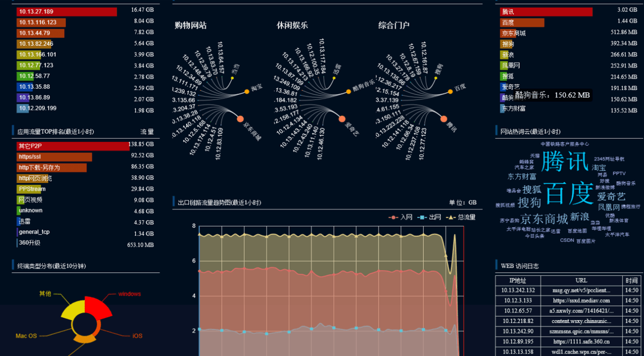Collapse the 爱奇艺 tree node
The height and width of the screenshot is (356, 644).
tap(342, 119)
